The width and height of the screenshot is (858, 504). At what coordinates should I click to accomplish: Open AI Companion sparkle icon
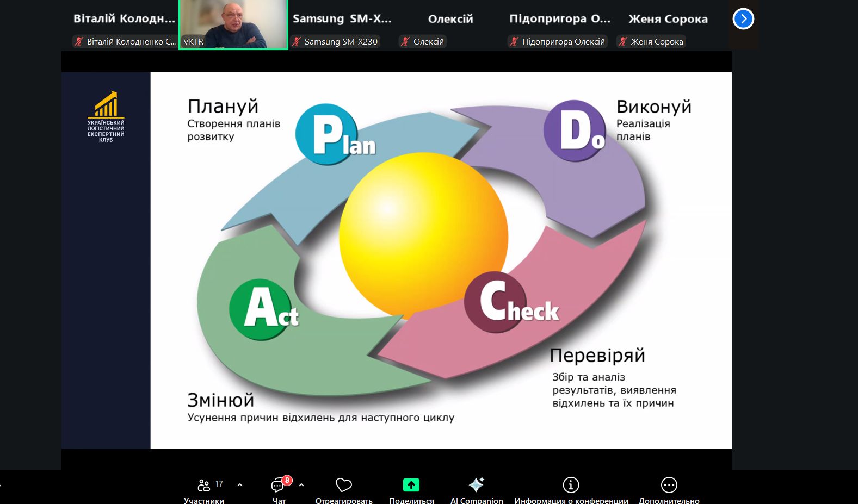(x=477, y=485)
